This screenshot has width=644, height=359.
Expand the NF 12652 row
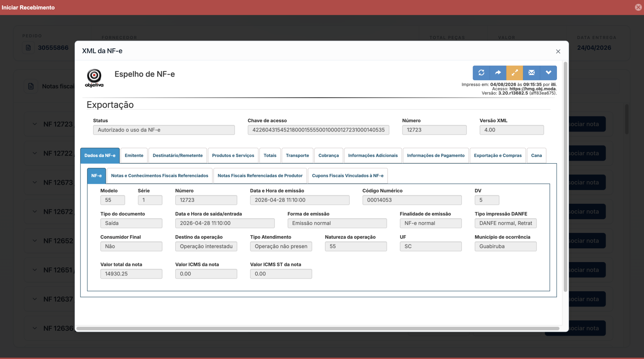pyautogui.click(x=34, y=241)
